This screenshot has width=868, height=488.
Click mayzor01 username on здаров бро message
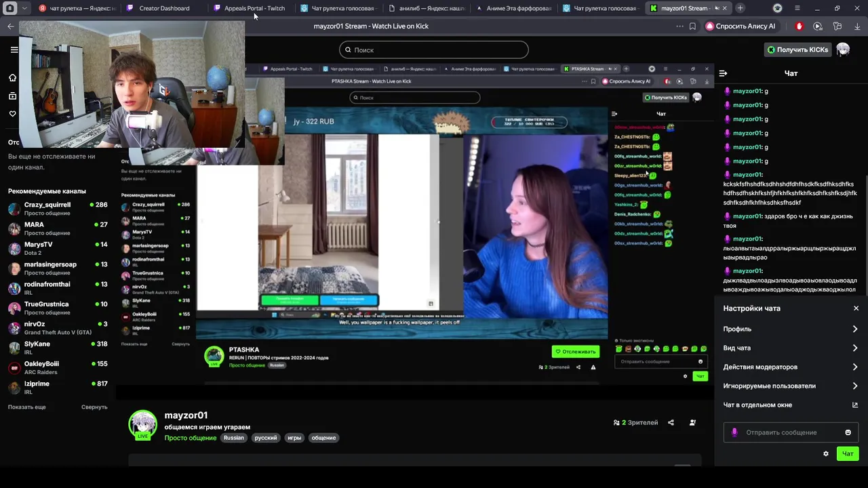click(747, 216)
